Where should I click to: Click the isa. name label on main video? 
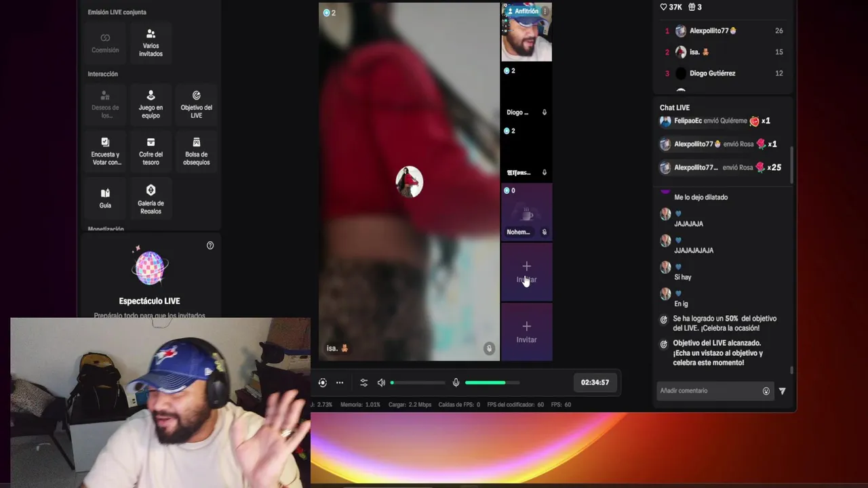click(x=337, y=348)
